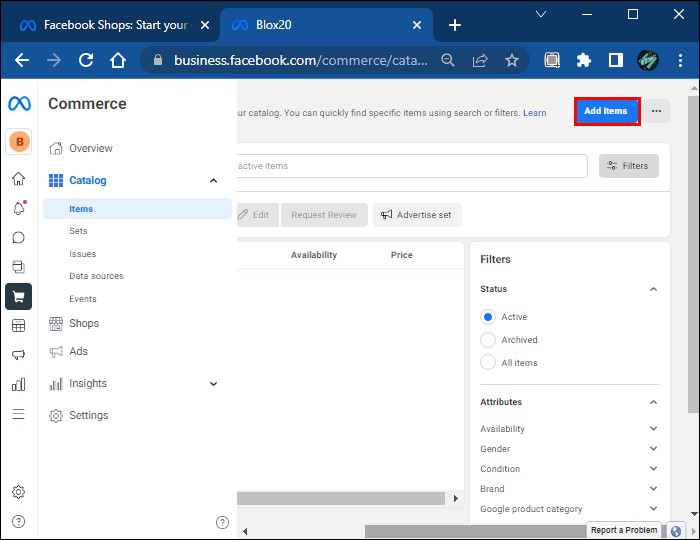Viewport: 700px width, 540px height.
Task: Open the insights bar chart icon
Action: coord(18,384)
